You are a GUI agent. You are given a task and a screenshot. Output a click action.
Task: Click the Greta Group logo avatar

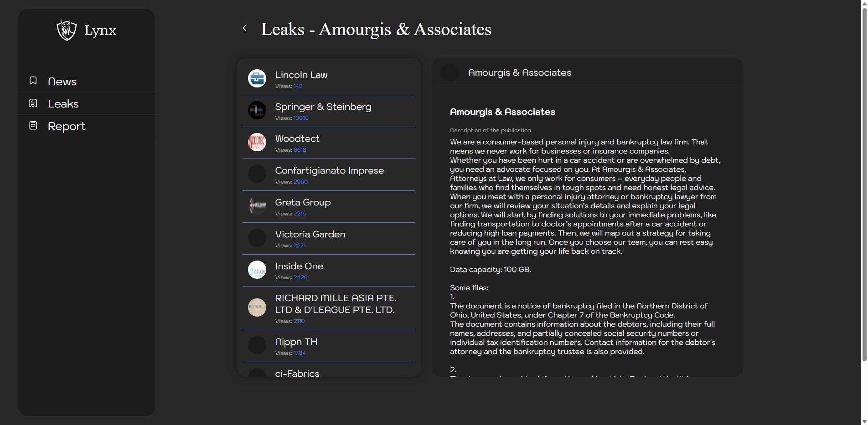click(257, 206)
